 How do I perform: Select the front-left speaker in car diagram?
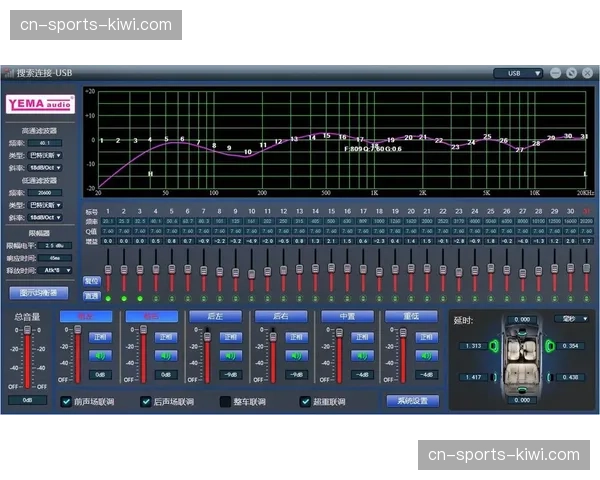(492, 346)
